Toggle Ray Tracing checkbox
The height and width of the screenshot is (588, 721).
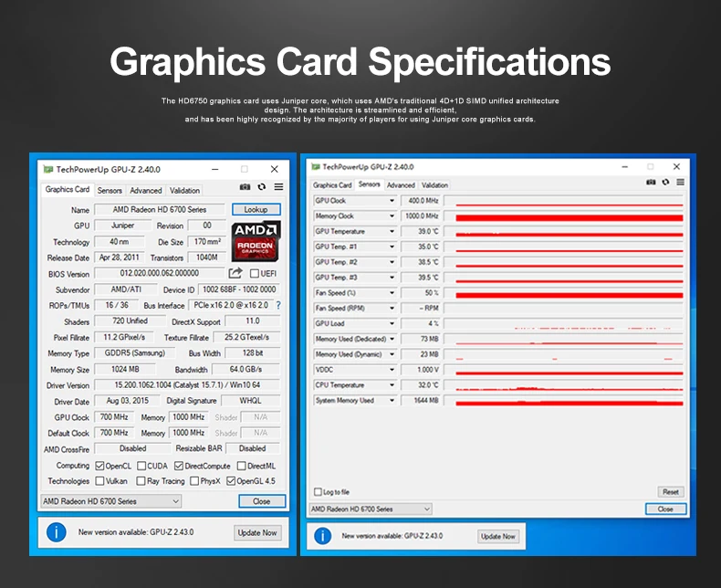(x=141, y=481)
